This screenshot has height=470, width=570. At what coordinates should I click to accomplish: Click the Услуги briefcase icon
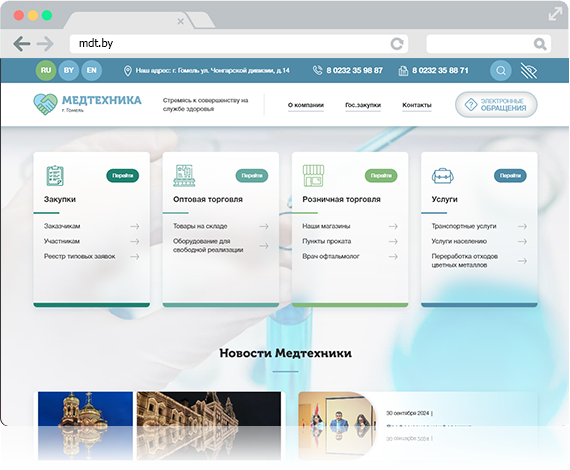442,176
